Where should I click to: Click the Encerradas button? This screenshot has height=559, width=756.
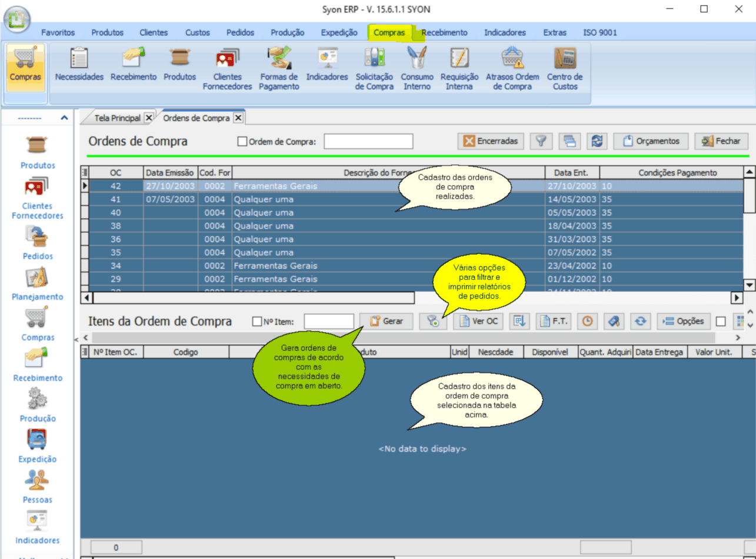coord(491,141)
